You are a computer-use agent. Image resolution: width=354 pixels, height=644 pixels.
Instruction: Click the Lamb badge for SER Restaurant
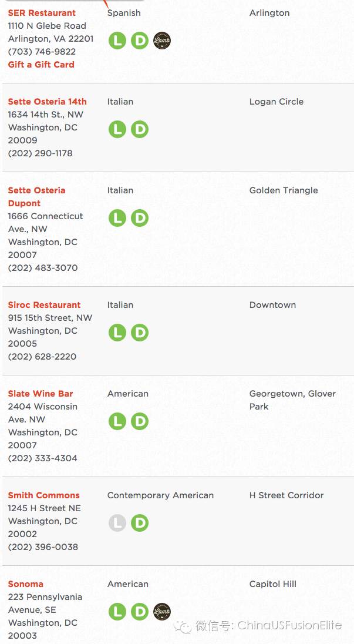click(162, 41)
